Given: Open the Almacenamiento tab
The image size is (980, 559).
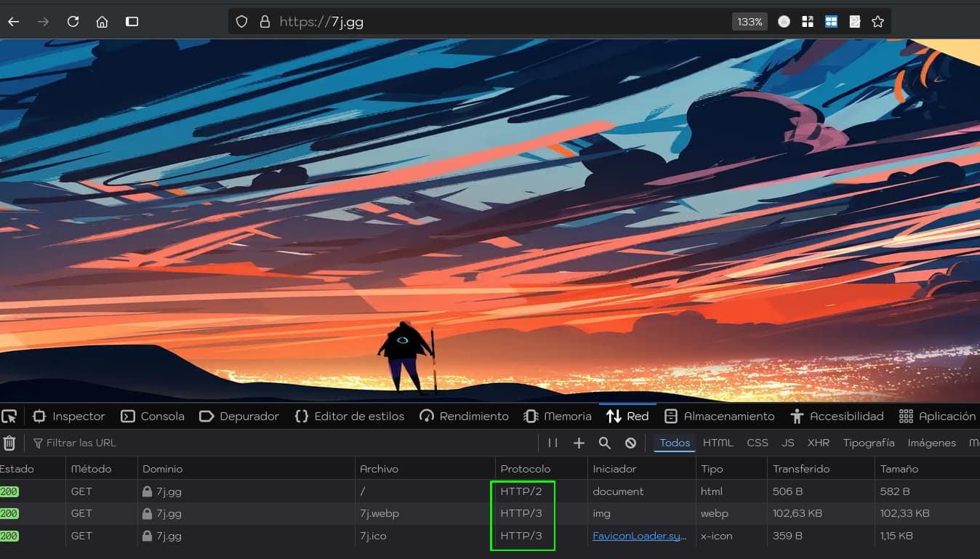Looking at the screenshot, I should [x=720, y=417].
